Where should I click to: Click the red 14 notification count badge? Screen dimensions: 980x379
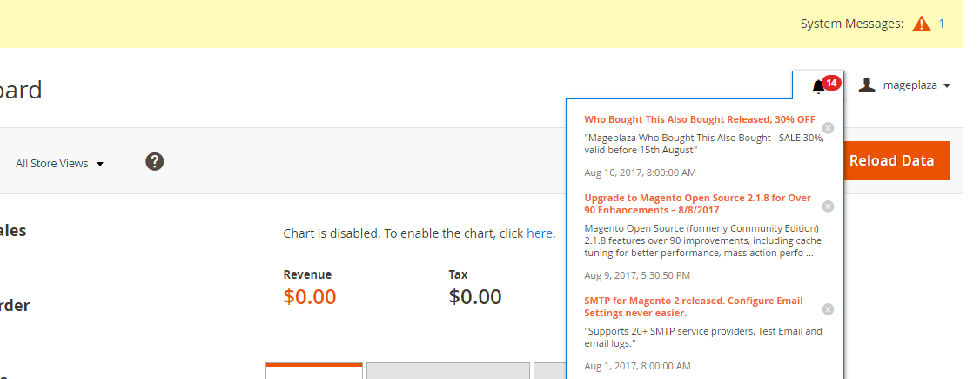[x=831, y=83]
